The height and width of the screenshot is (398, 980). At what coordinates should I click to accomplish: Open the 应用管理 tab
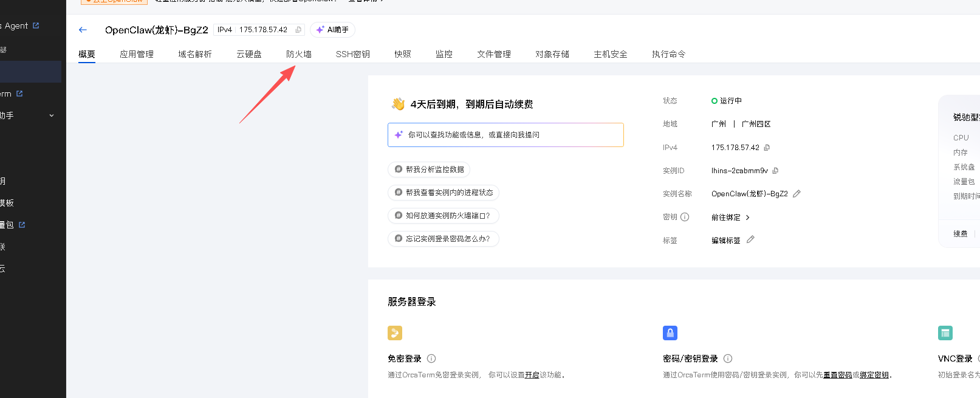coord(137,54)
